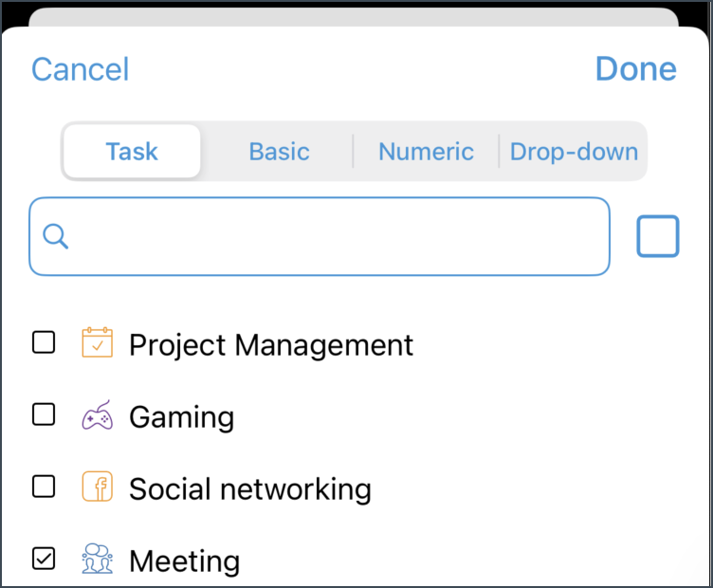Open the Drop-down tab

tap(574, 151)
